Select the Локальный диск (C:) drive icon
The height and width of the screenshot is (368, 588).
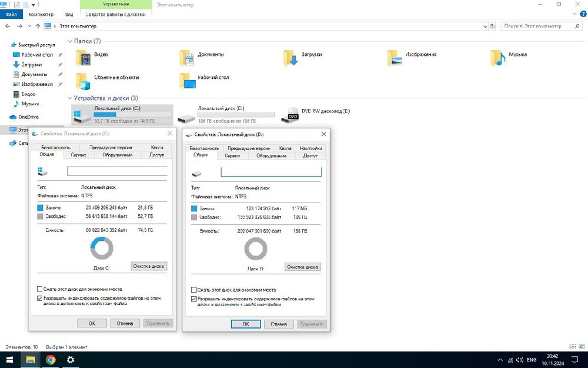[x=82, y=116]
